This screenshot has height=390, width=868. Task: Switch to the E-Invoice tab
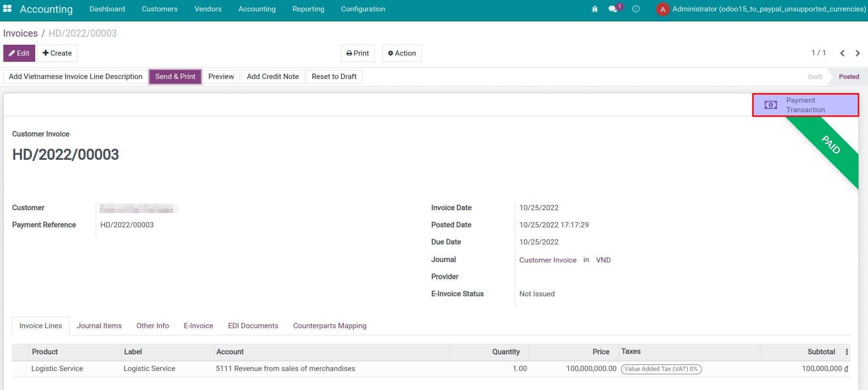tap(198, 326)
